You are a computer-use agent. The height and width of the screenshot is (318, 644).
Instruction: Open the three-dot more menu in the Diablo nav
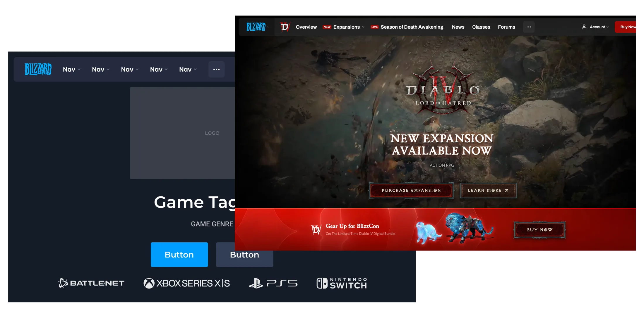[x=529, y=27]
